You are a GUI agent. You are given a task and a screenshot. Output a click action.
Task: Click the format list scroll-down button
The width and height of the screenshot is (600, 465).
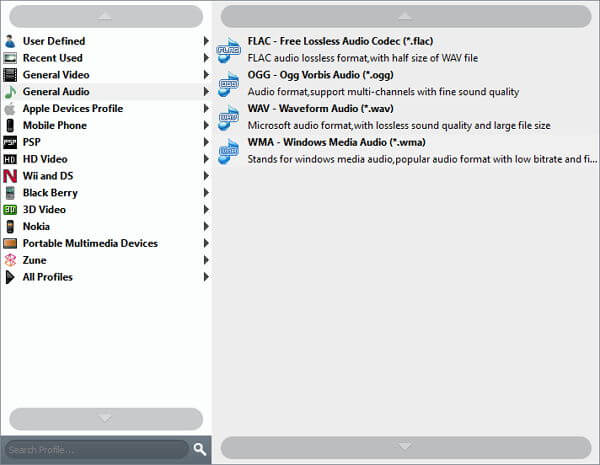point(406,447)
